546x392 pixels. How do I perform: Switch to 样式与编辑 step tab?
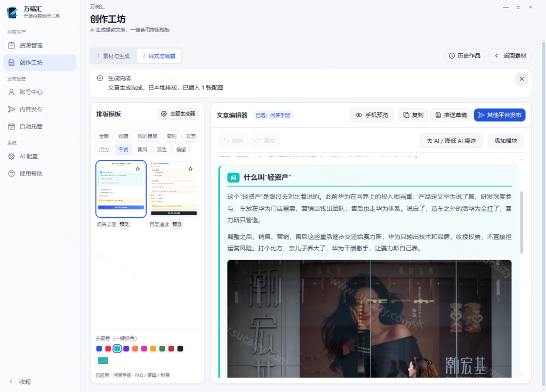click(x=159, y=56)
